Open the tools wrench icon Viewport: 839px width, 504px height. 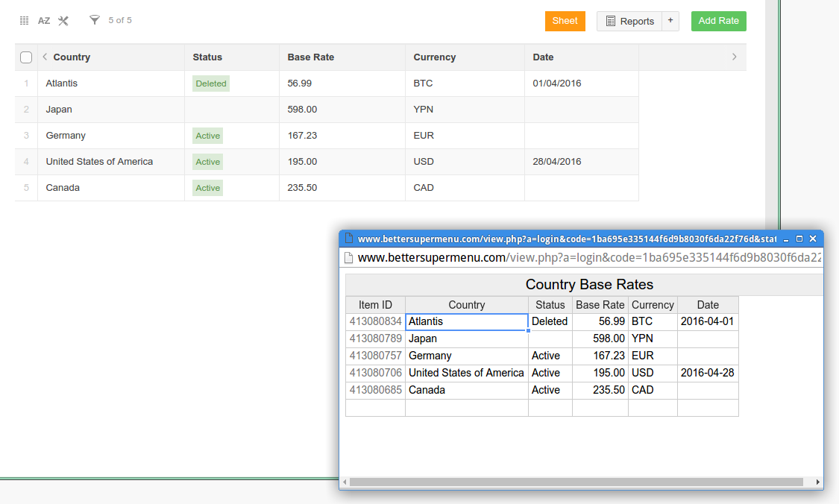click(63, 21)
